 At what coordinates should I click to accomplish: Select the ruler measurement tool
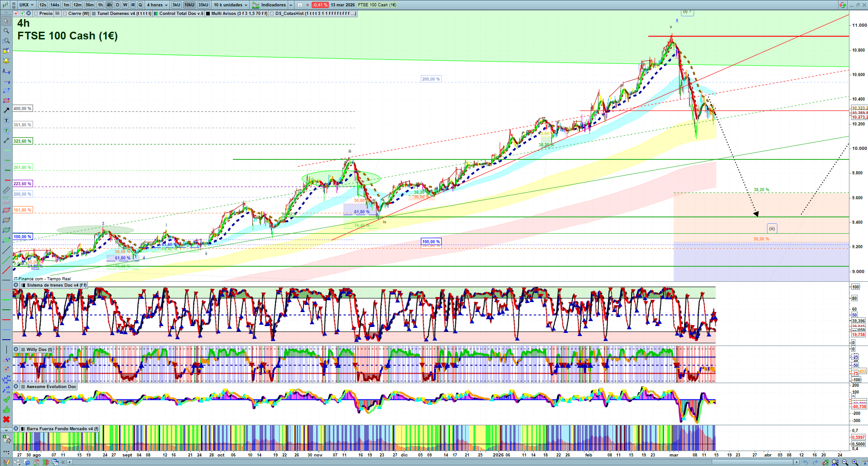pos(6,190)
